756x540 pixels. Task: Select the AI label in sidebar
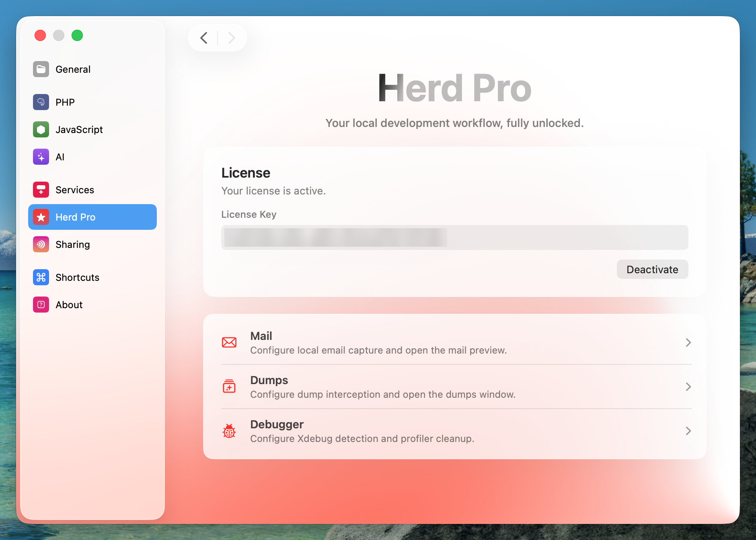[x=60, y=157]
